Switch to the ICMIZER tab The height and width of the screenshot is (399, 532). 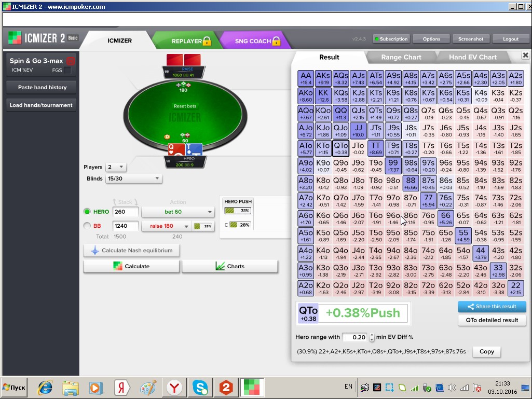(119, 40)
